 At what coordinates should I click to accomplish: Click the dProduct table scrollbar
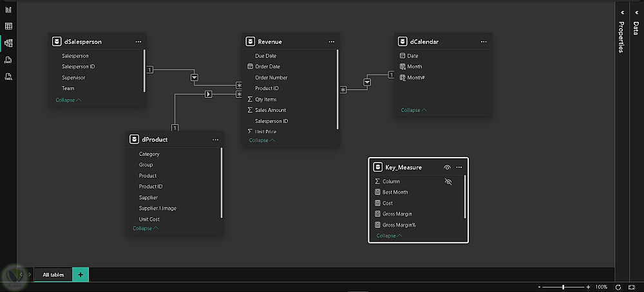pyautogui.click(x=222, y=183)
